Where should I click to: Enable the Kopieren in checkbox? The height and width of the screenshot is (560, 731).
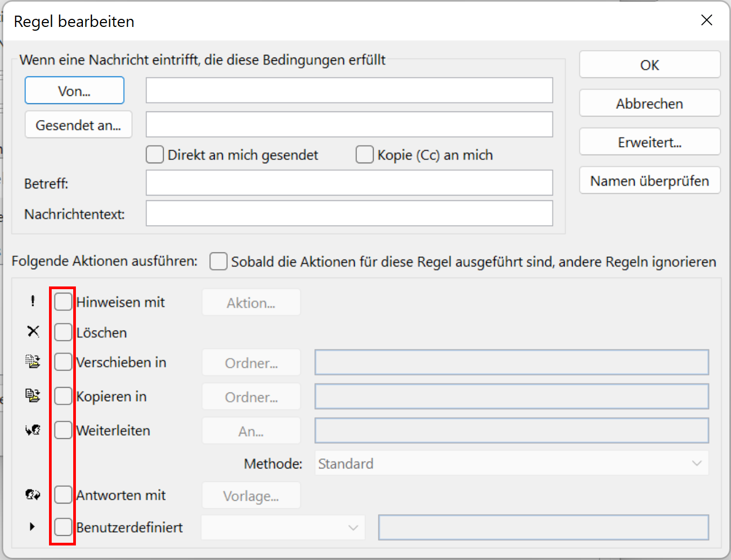pos(64,396)
